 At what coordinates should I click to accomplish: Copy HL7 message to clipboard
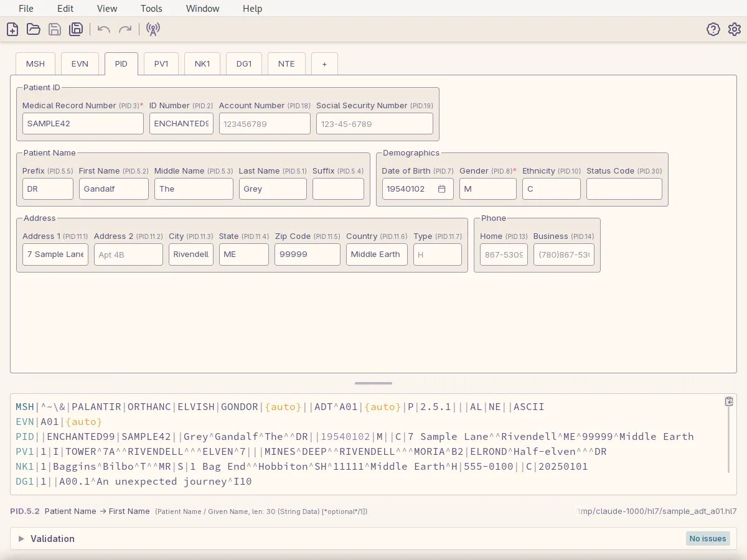click(729, 401)
